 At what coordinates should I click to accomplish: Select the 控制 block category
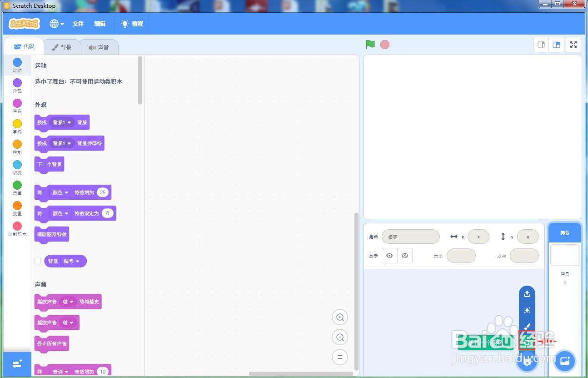pos(17,147)
